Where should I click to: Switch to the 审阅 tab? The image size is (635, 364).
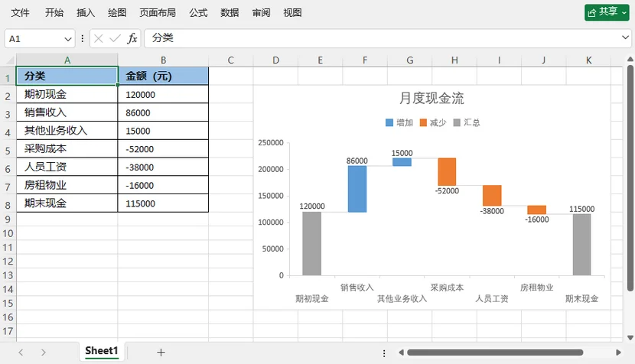click(261, 13)
